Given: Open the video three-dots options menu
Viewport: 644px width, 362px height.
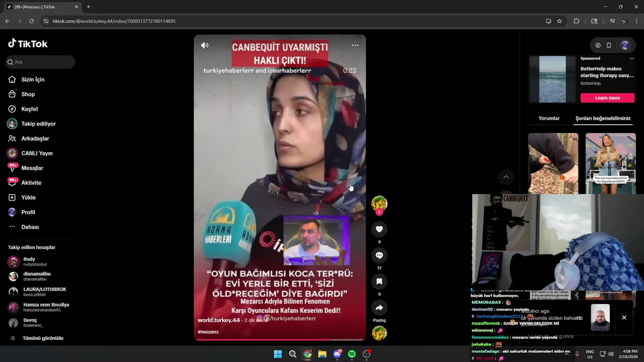Looking at the screenshot, I should 355,45.
